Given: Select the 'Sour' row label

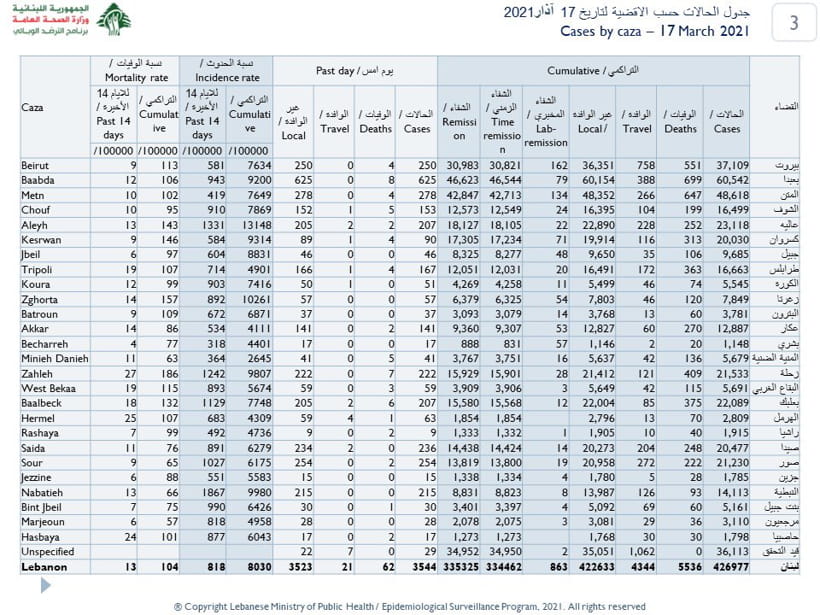Looking at the screenshot, I should tap(32, 462).
